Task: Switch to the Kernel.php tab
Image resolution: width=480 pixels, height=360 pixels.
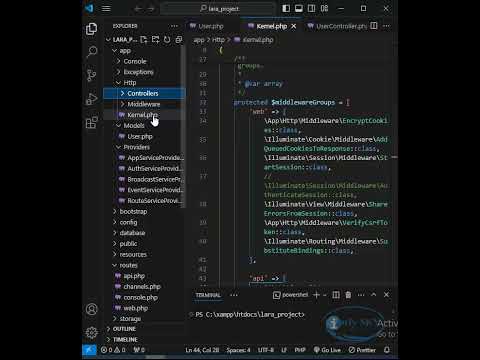Action: pos(271,26)
